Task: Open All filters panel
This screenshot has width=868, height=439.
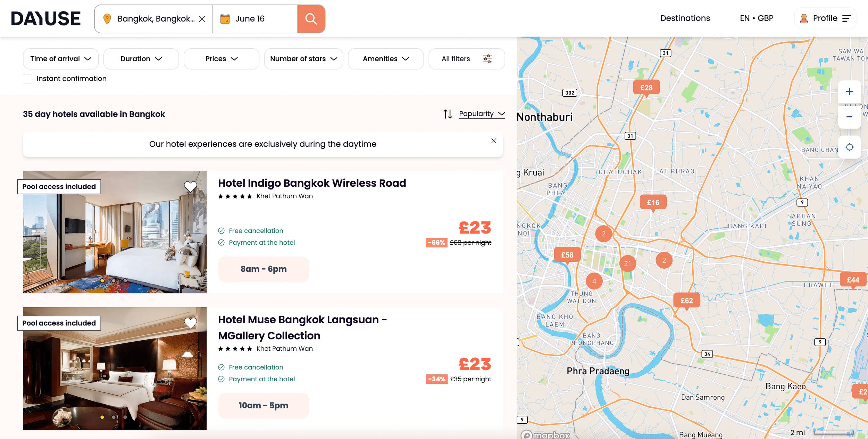Action: (x=466, y=59)
